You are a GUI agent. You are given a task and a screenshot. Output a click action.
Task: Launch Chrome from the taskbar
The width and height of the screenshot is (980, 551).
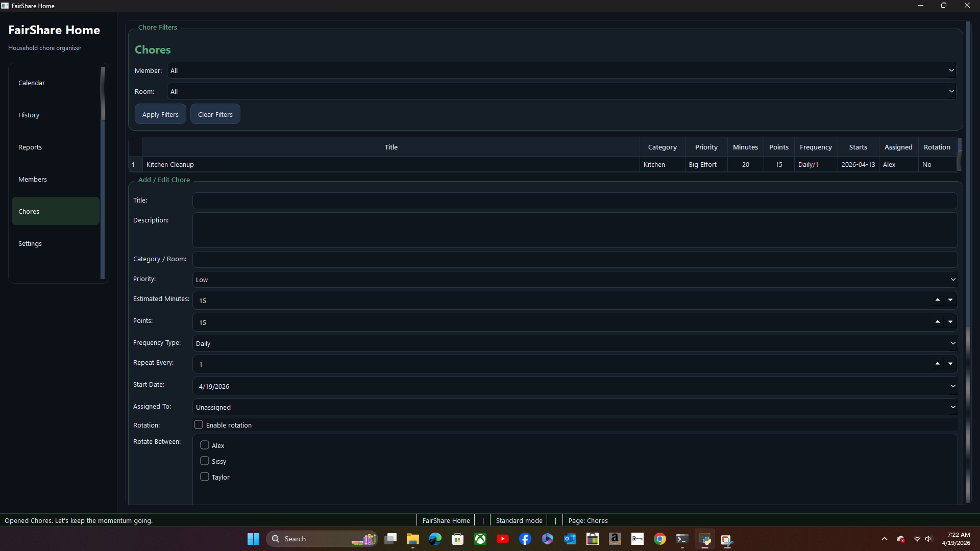(x=660, y=539)
